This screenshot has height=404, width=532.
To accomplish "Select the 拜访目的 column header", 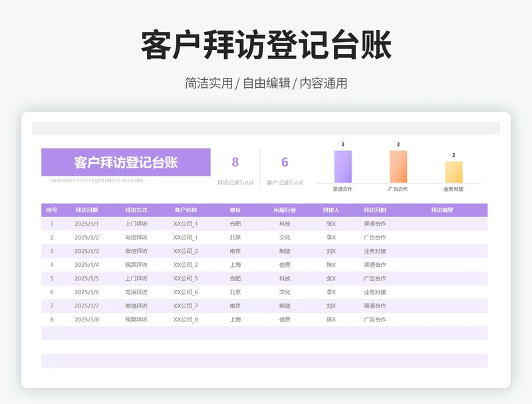I will click(375, 210).
